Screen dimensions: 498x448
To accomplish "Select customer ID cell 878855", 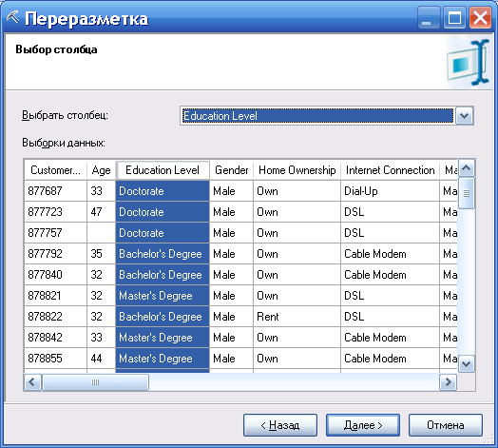I will pyautogui.click(x=55, y=359).
